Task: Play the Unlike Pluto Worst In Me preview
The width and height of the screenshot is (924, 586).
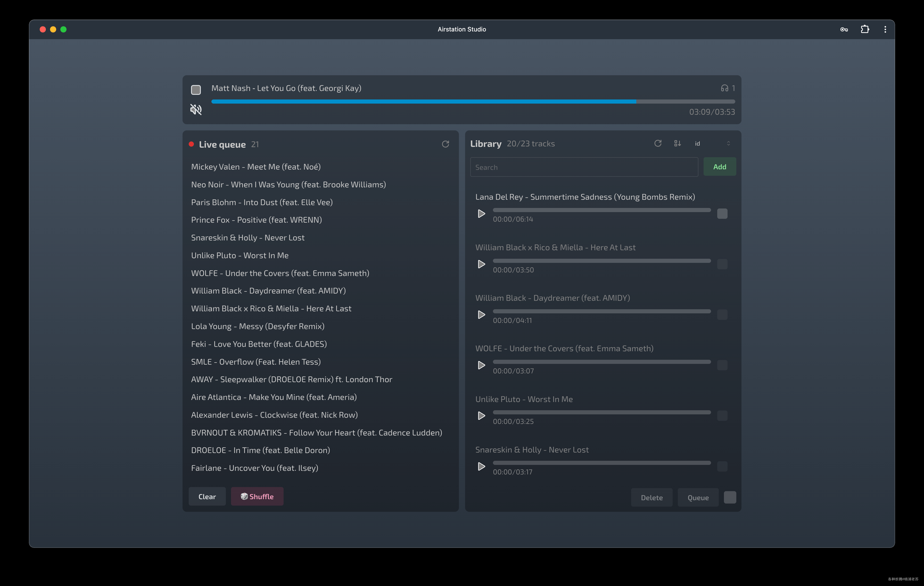Action: (481, 416)
